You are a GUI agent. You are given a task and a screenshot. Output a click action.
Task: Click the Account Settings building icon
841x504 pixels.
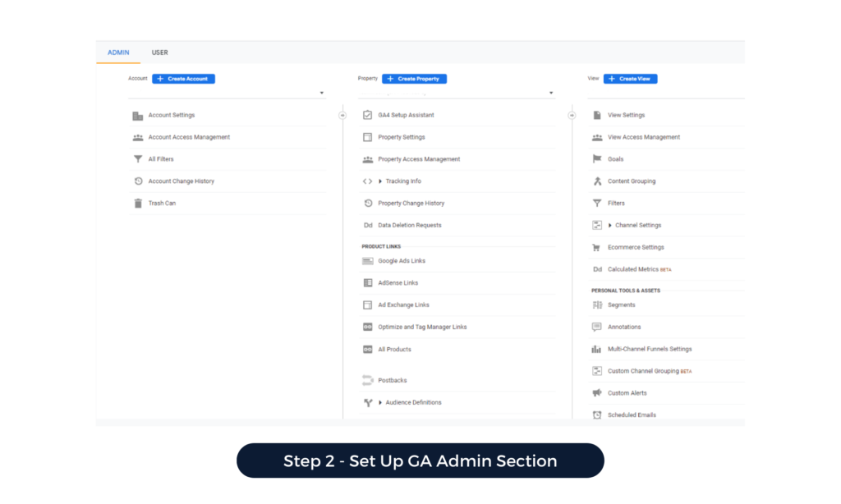pos(138,116)
